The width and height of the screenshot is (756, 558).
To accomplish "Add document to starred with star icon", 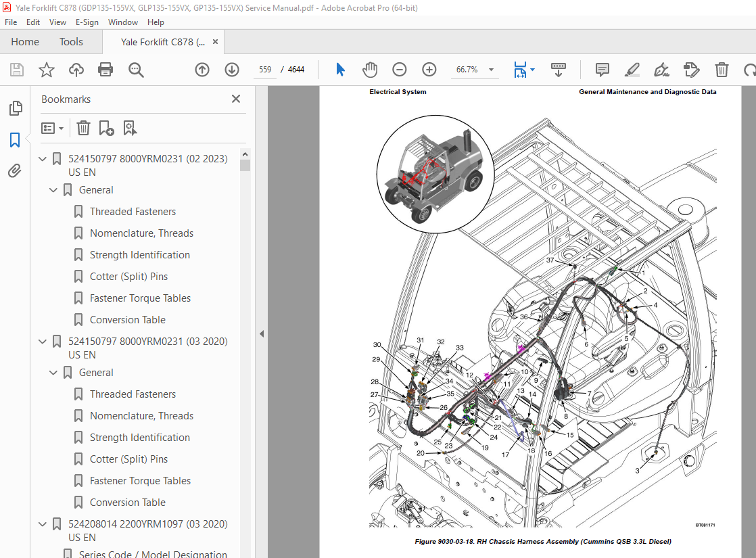I will tap(46, 70).
